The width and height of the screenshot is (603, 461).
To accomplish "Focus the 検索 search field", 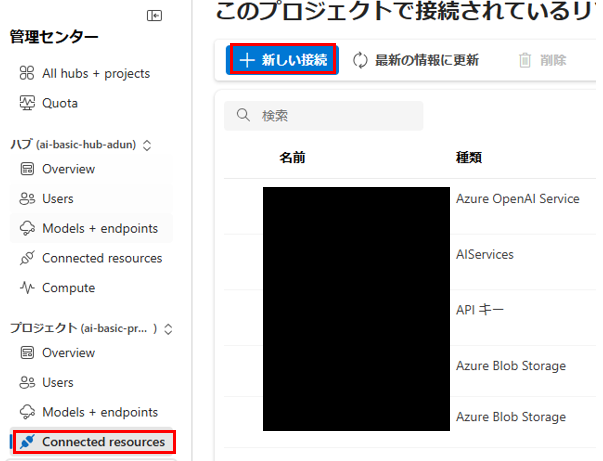I will (323, 115).
